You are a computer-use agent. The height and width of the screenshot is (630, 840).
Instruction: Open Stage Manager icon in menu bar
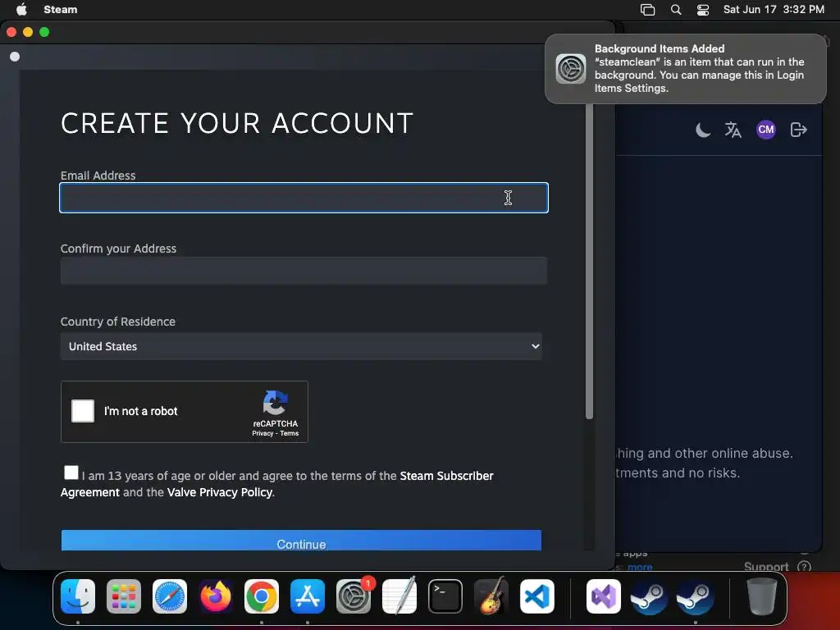[x=648, y=9]
